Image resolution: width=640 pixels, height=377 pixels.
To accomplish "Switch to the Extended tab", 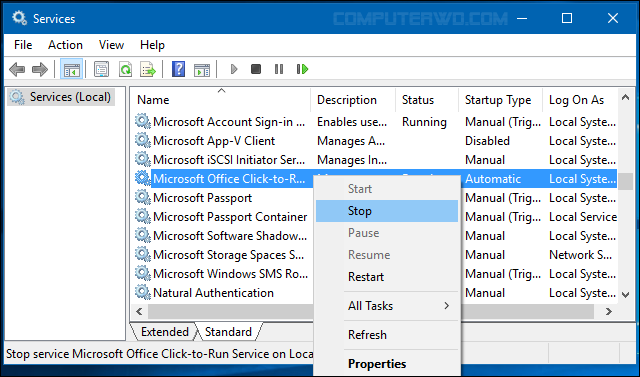I will (164, 332).
